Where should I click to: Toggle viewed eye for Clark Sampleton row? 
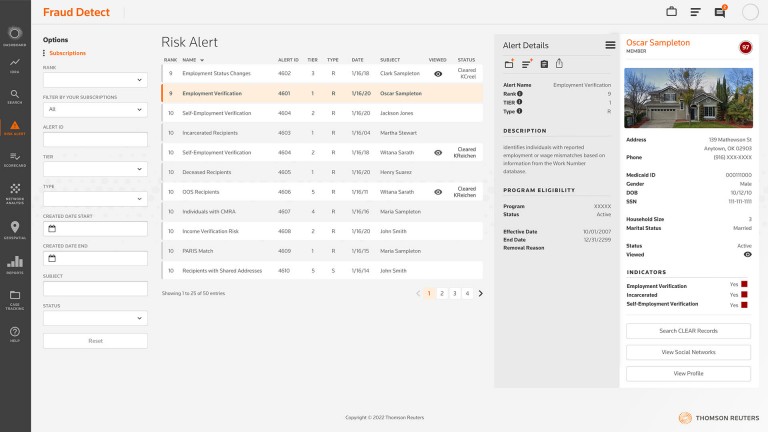point(438,73)
